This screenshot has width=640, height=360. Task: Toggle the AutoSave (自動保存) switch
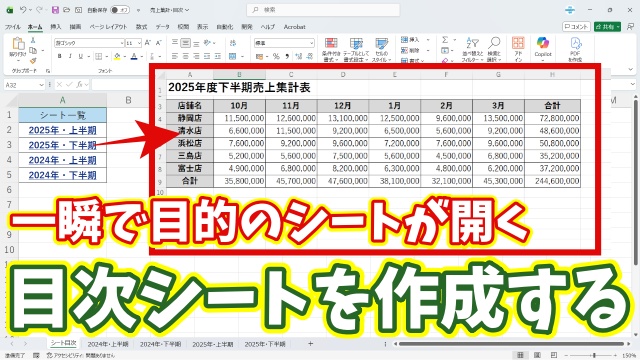(x=120, y=10)
